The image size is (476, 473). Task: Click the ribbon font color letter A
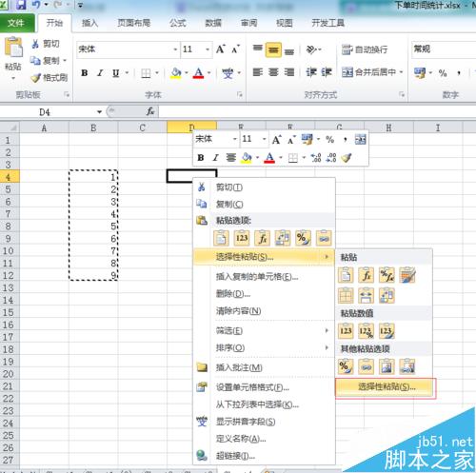coord(198,73)
